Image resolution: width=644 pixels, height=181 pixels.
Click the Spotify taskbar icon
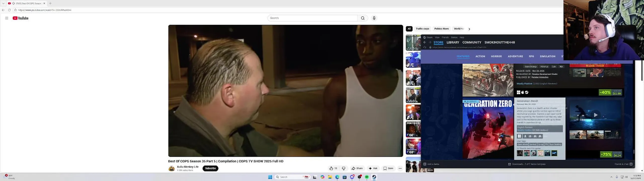click(367, 177)
